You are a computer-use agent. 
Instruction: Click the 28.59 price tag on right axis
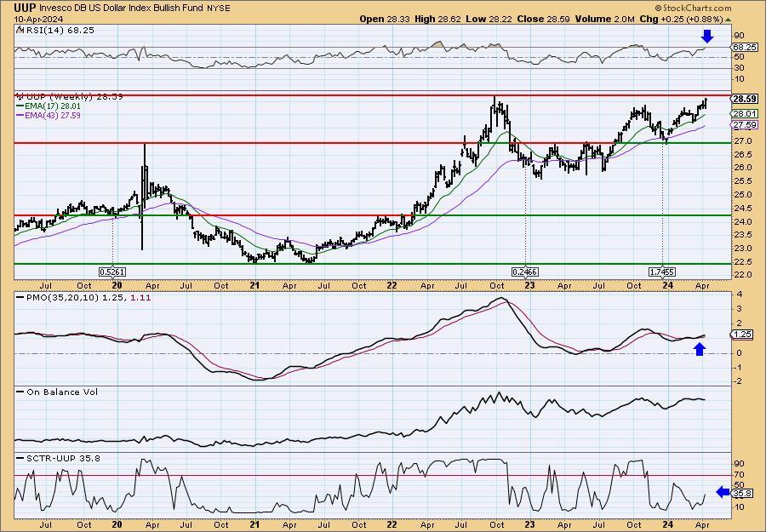coord(745,99)
